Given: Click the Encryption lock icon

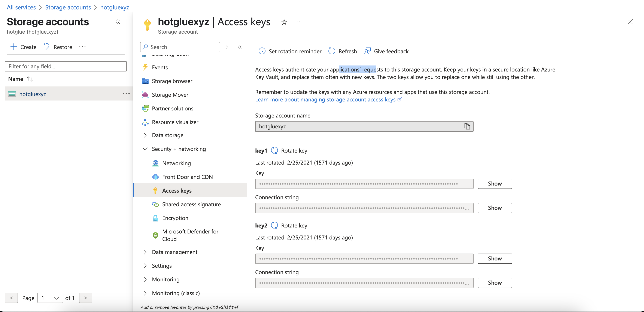Looking at the screenshot, I should [155, 218].
